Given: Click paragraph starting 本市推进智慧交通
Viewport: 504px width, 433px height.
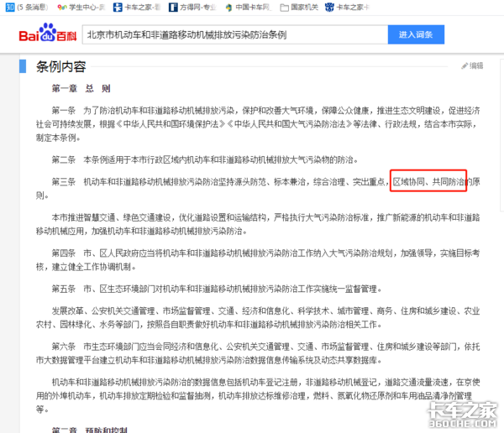Looking at the screenshot, I should point(258,224).
